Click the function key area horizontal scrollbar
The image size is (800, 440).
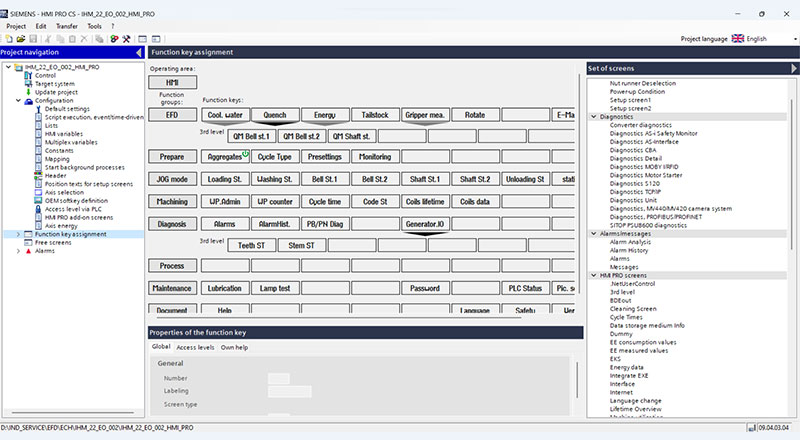339,317
